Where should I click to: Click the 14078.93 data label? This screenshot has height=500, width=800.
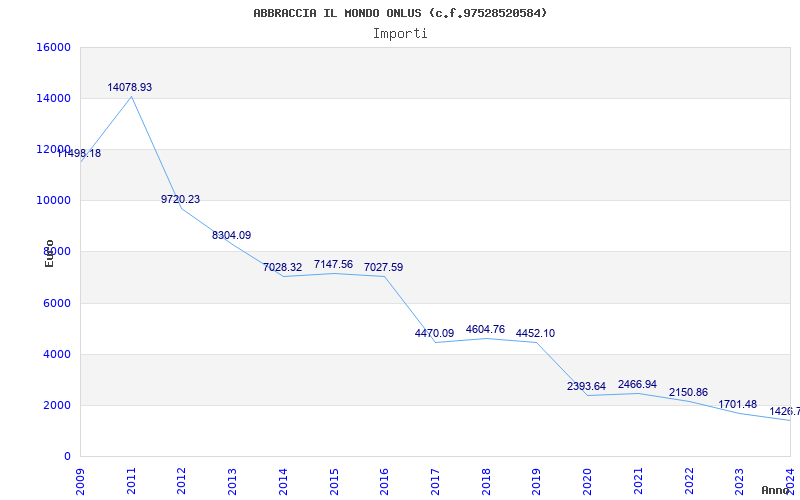point(130,87)
